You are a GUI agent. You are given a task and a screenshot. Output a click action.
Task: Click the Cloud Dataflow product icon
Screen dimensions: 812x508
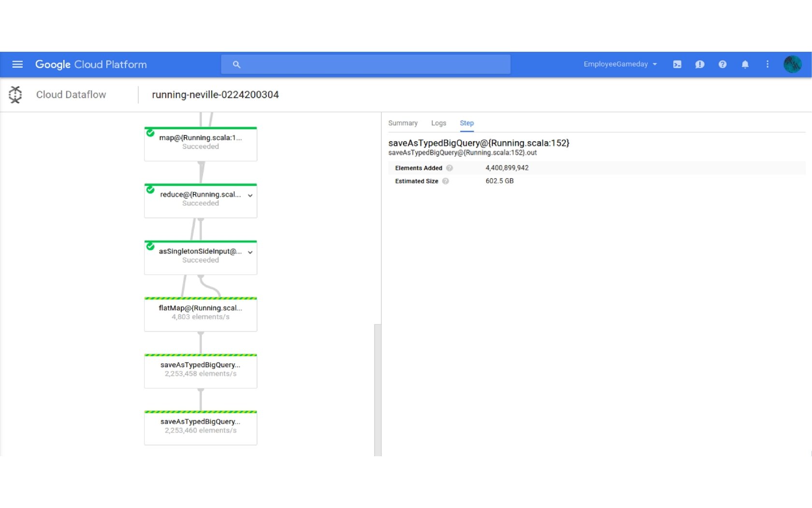tap(15, 94)
